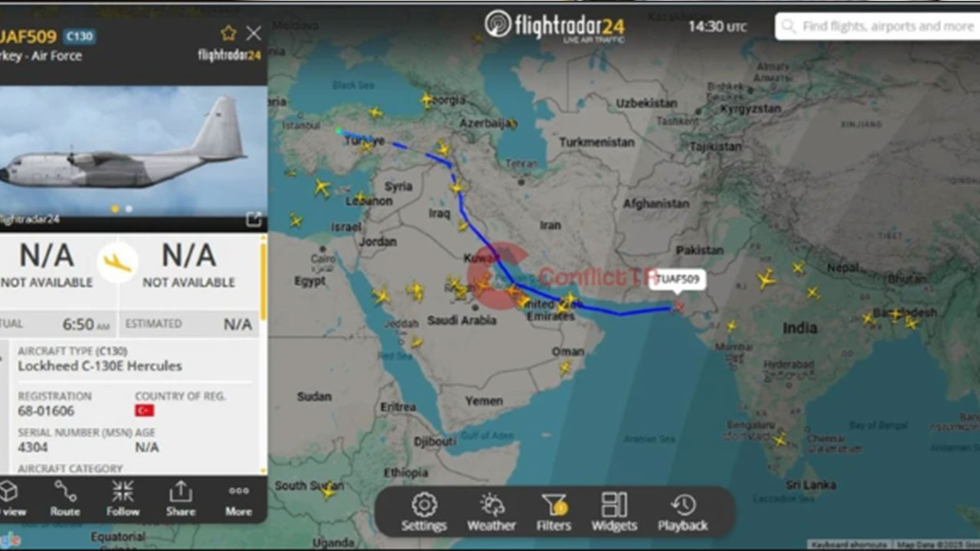Open the Settings gear in the bottom toolbar

pyautogui.click(x=424, y=513)
